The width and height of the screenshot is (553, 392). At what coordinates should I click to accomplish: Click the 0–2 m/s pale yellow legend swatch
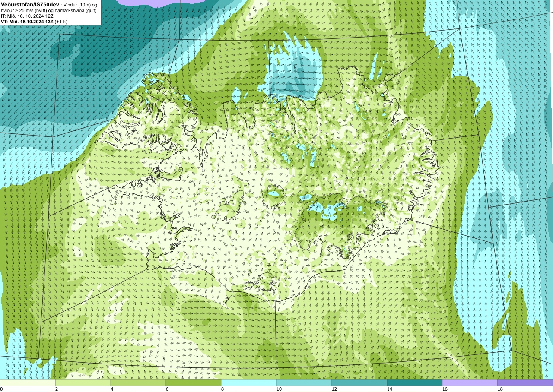28,383
